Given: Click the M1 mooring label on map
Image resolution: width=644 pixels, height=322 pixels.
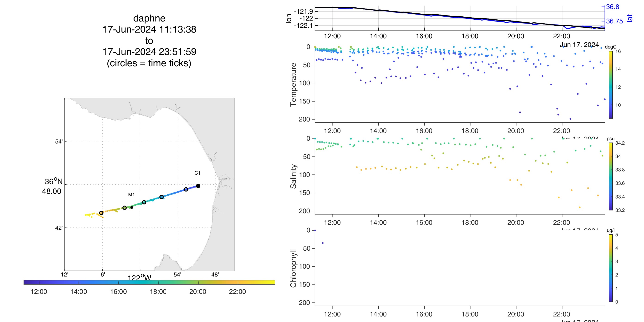Looking at the screenshot, I should tap(131, 195).
